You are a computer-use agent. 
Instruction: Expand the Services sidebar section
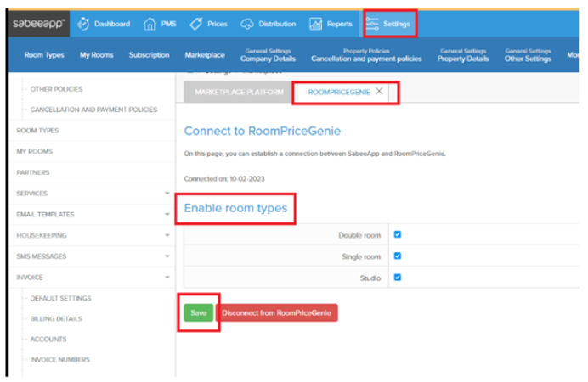point(167,194)
